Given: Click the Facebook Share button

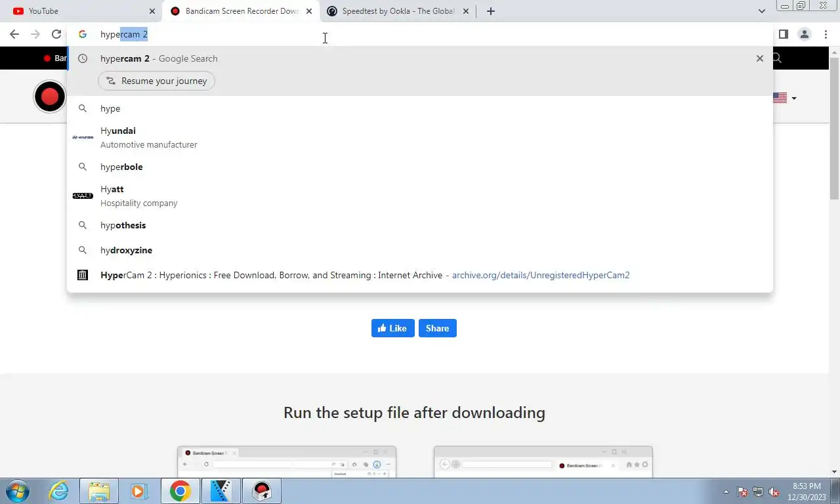Looking at the screenshot, I should 437,328.
